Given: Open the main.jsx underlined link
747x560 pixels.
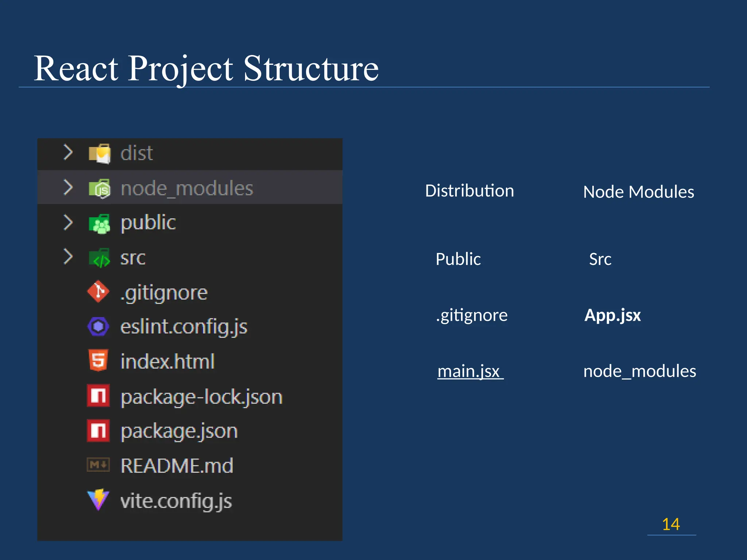Looking at the screenshot, I should pyautogui.click(x=469, y=371).
